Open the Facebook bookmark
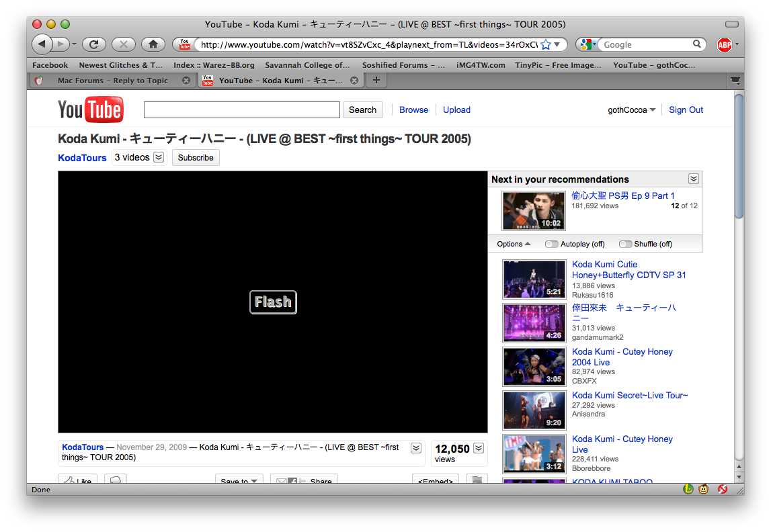This screenshot has height=532, width=771. [x=50, y=65]
